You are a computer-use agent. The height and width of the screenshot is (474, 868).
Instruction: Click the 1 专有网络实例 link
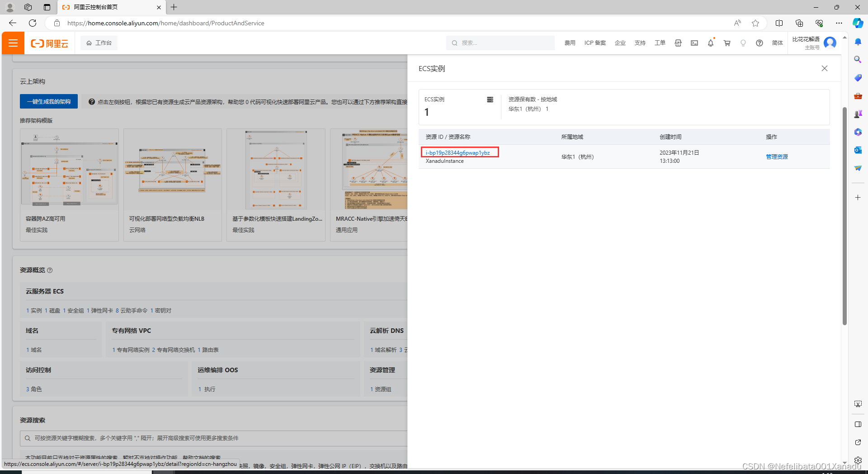point(131,350)
